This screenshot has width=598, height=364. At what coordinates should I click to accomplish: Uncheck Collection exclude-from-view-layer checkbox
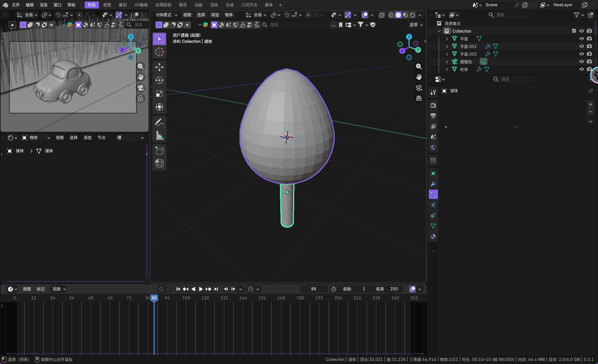(x=574, y=31)
